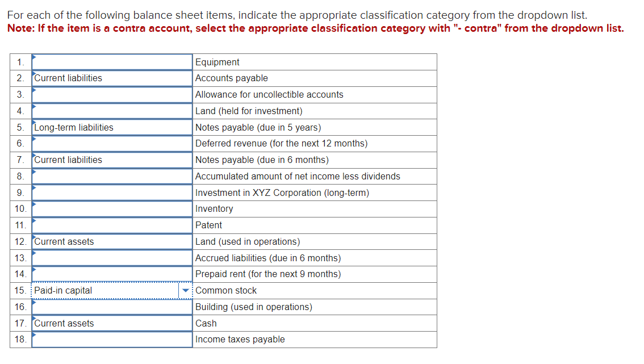Open dropdown for Land held for investment

tap(111, 111)
